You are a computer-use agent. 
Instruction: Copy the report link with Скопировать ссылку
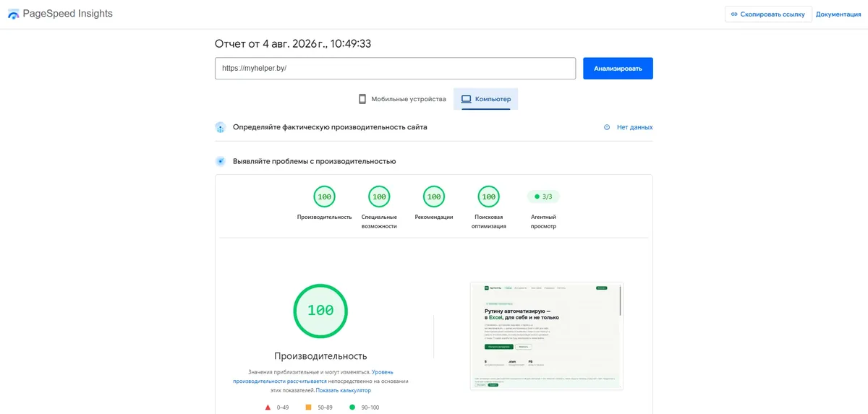pyautogui.click(x=768, y=14)
